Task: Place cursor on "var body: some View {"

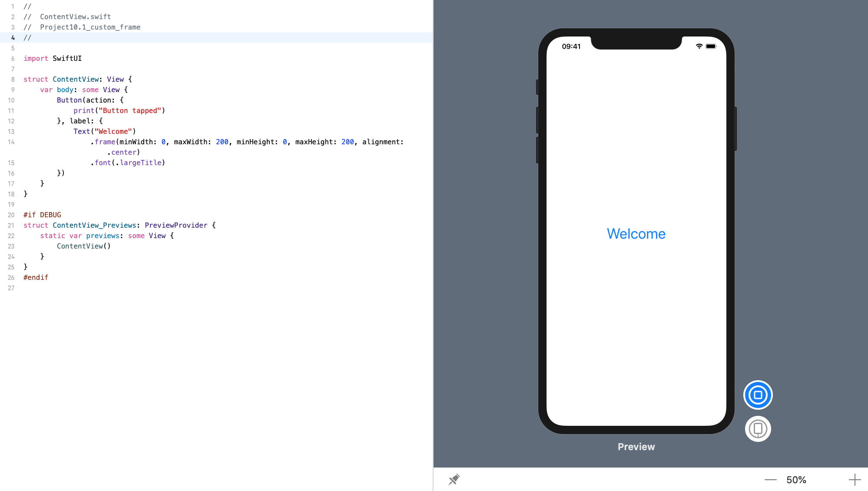Action: click(84, 90)
